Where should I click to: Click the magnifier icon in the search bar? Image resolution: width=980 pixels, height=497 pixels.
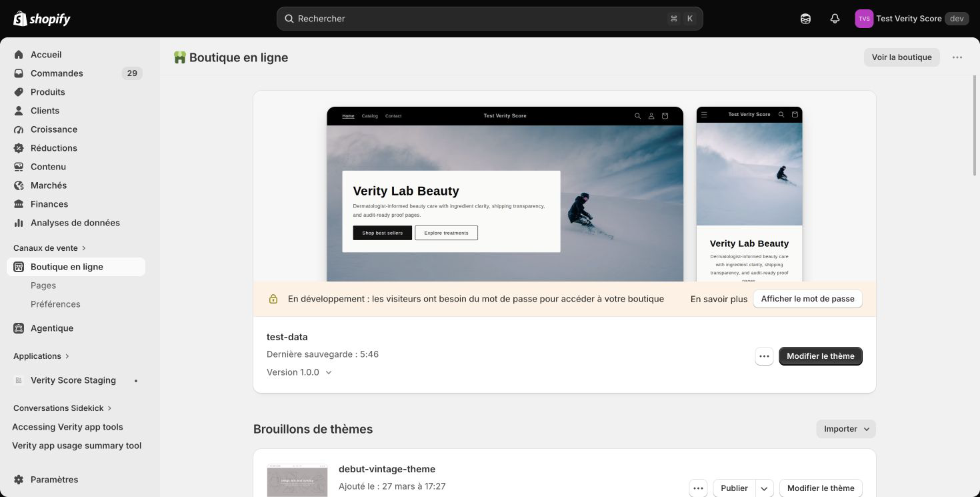[289, 19]
